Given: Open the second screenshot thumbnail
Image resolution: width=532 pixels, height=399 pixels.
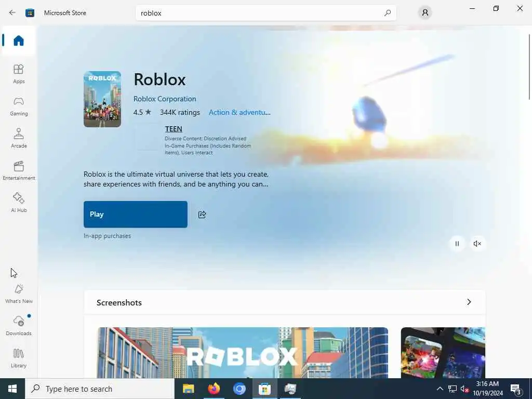Looking at the screenshot, I should pyautogui.click(x=443, y=353).
